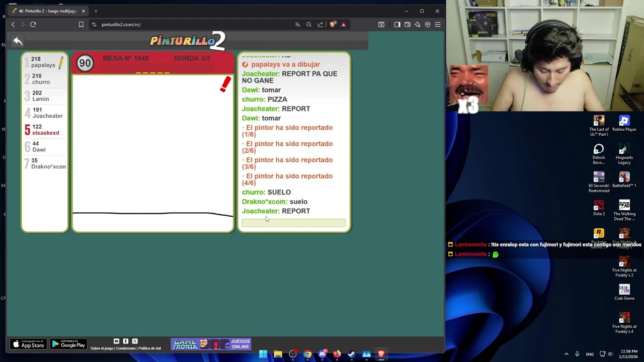Open File Explorer from taskbar
Screen dimensions: 644x362
pos(278,354)
